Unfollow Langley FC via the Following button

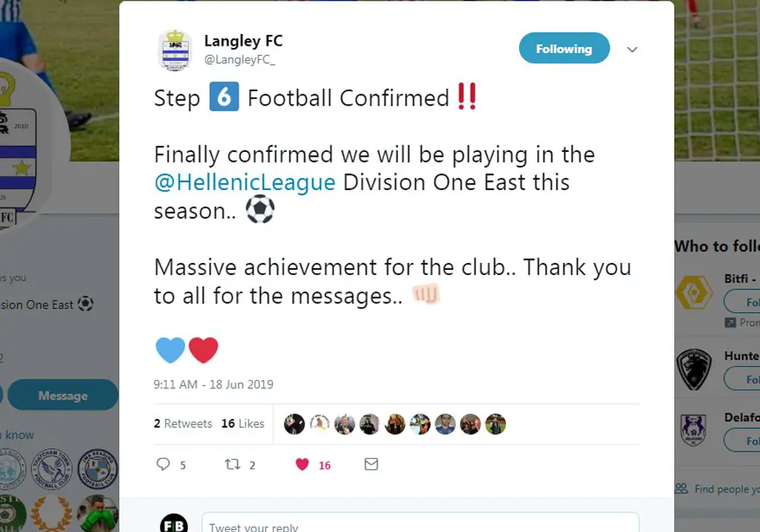pos(564,48)
